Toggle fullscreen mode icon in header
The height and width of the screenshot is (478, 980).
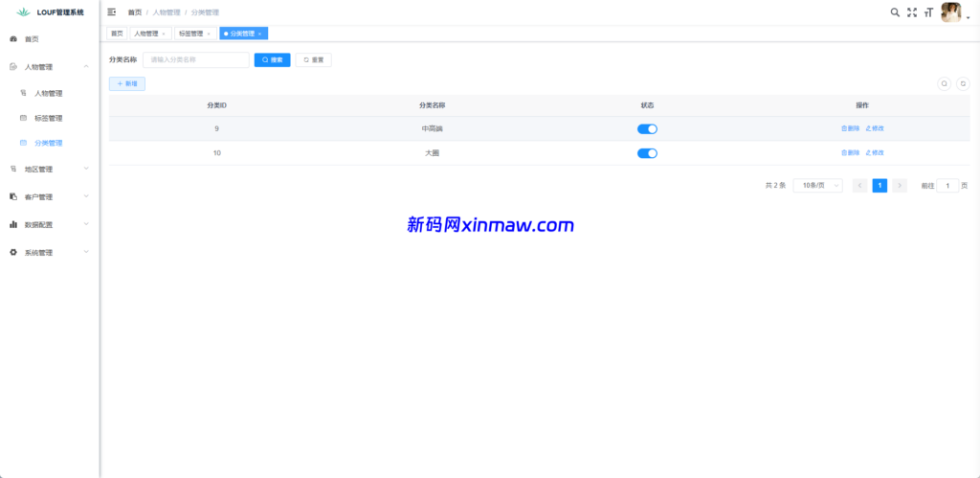[912, 11]
